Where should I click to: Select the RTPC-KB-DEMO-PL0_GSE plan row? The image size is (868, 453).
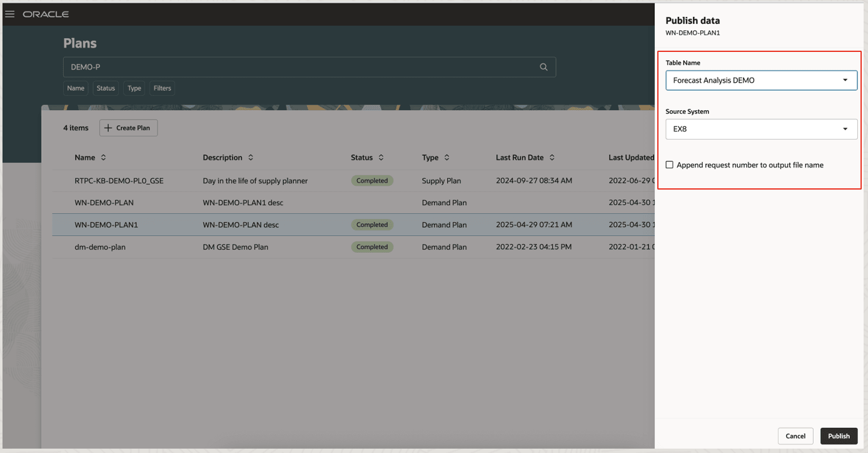[353, 181]
